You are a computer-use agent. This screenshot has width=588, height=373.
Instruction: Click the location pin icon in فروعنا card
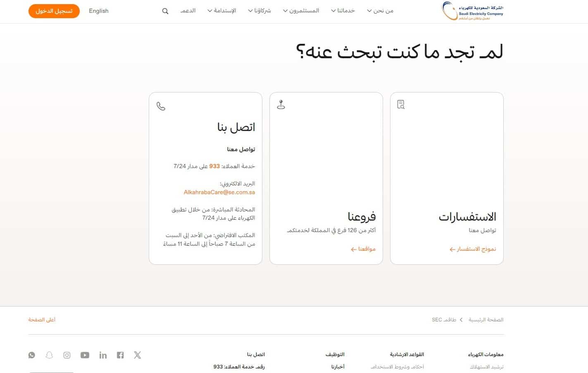click(x=281, y=105)
